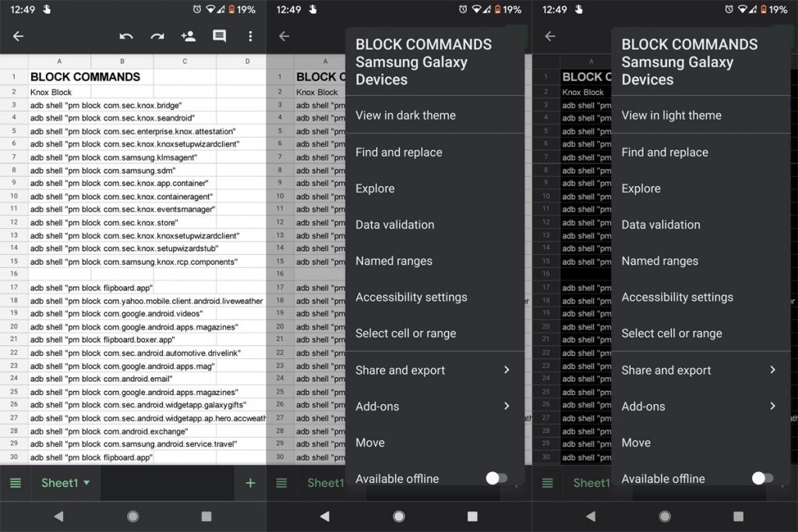
Task: Open Accessibility settings in the right menu
Action: click(701, 297)
